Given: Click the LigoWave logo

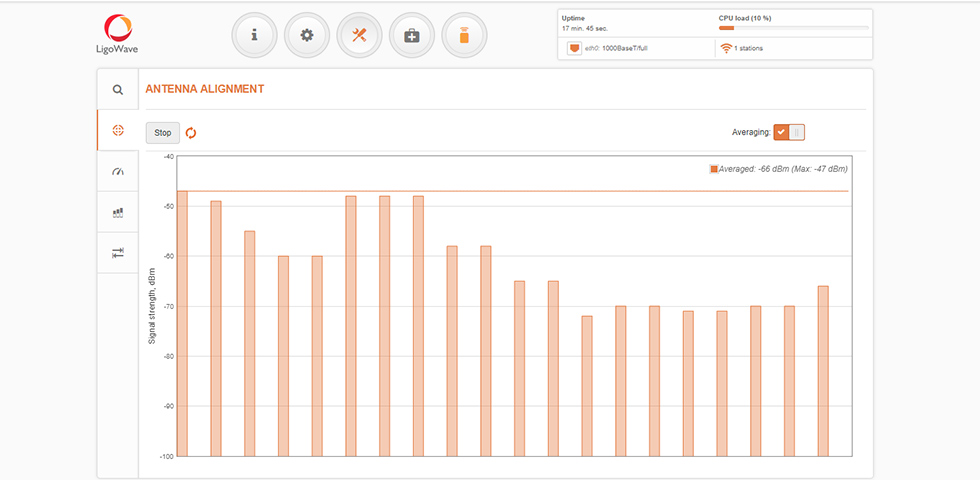Looking at the screenshot, I should (x=118, y=35).
